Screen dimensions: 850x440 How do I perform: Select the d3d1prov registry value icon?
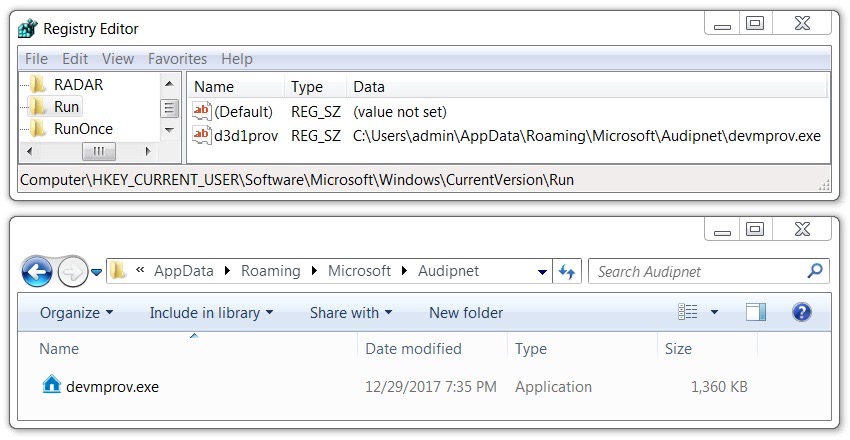[202, 135]
